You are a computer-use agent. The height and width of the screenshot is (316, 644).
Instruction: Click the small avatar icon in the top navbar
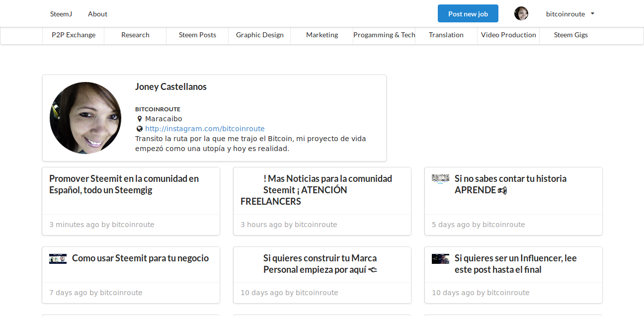point(521,13)
